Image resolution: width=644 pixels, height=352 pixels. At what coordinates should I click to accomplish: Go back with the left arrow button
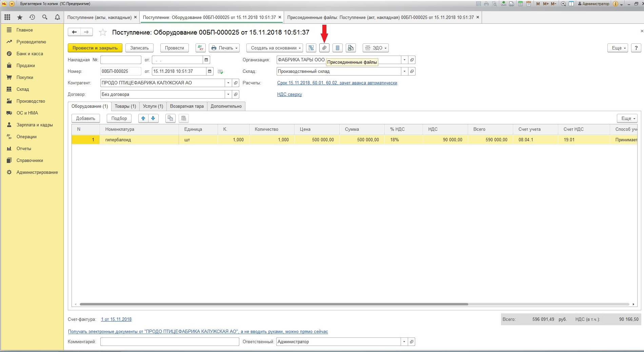74,32
